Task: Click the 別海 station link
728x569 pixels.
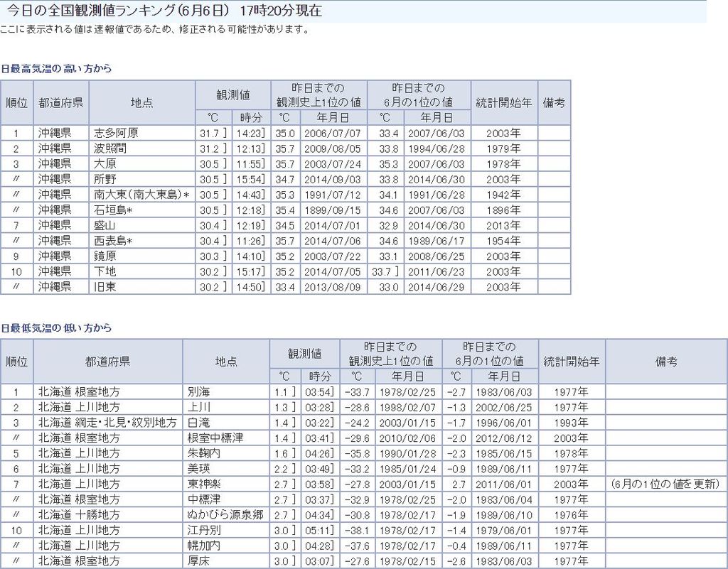Action: coord(198,391)
